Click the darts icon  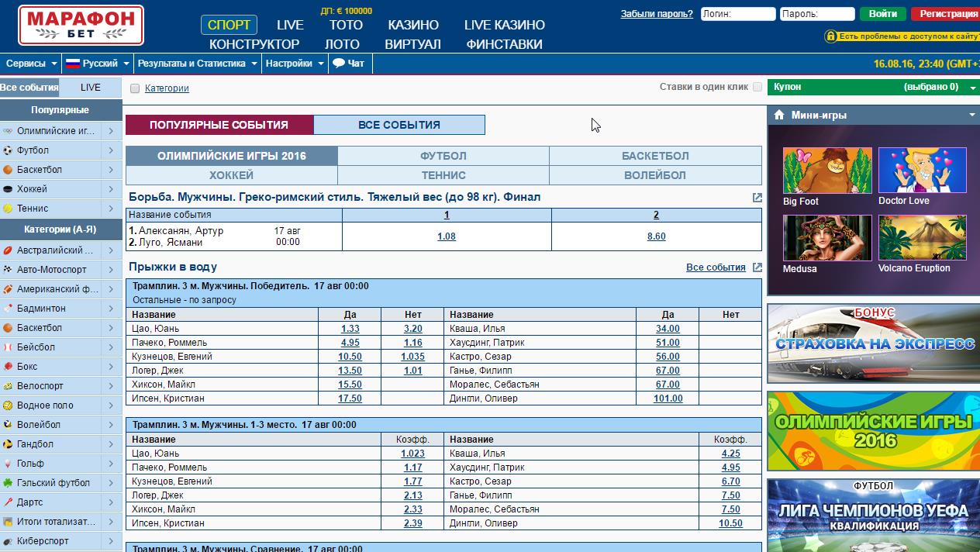point(8,502)
